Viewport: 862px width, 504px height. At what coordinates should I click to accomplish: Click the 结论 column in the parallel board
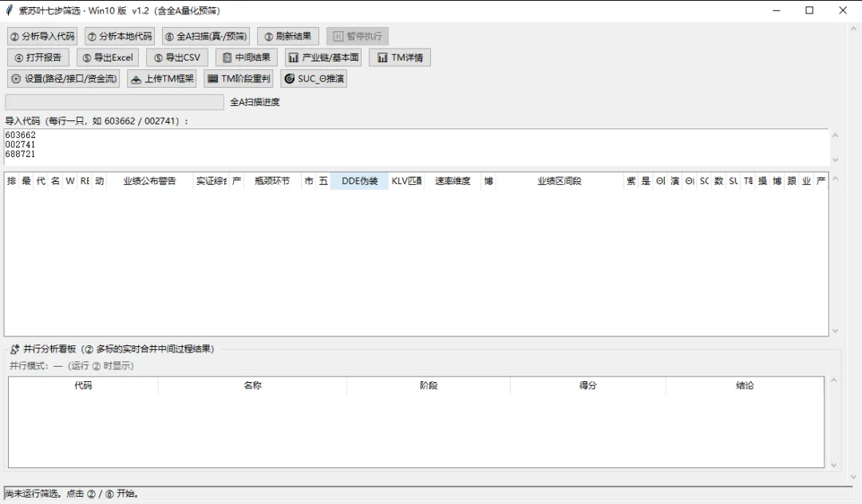point(745,385)
